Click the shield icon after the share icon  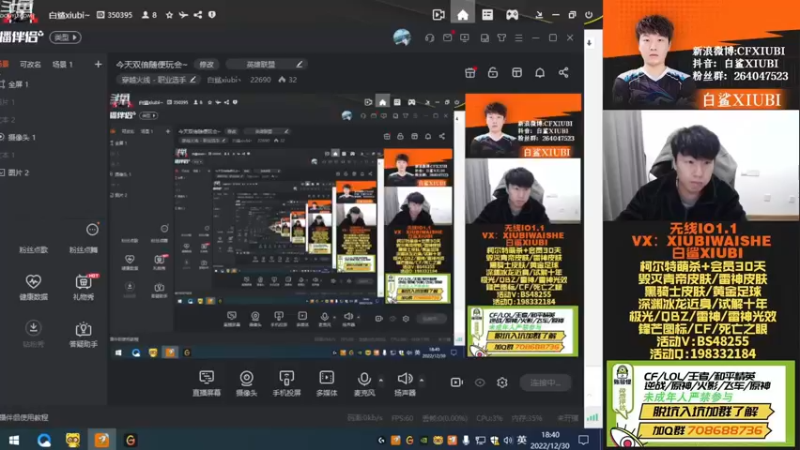point(212,15)
